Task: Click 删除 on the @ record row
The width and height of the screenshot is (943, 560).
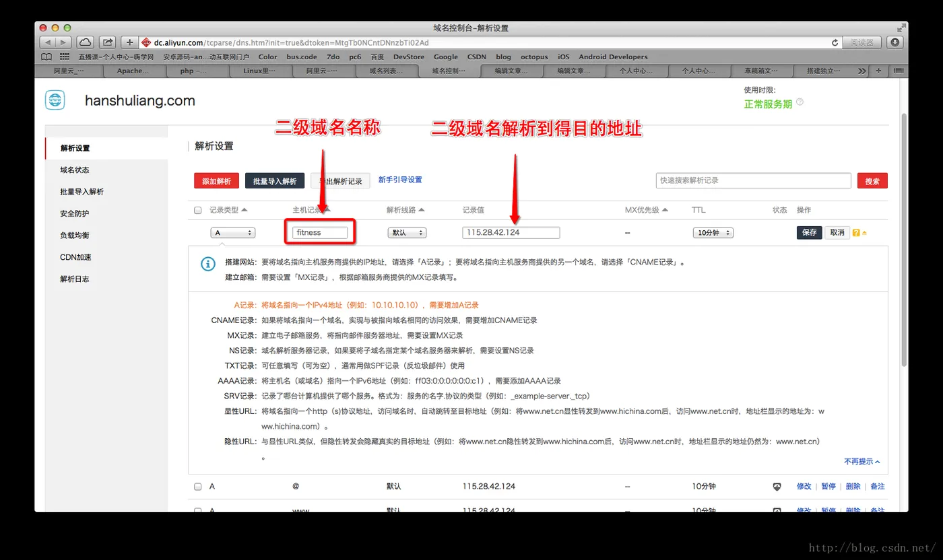Action: tap(853, 487)
